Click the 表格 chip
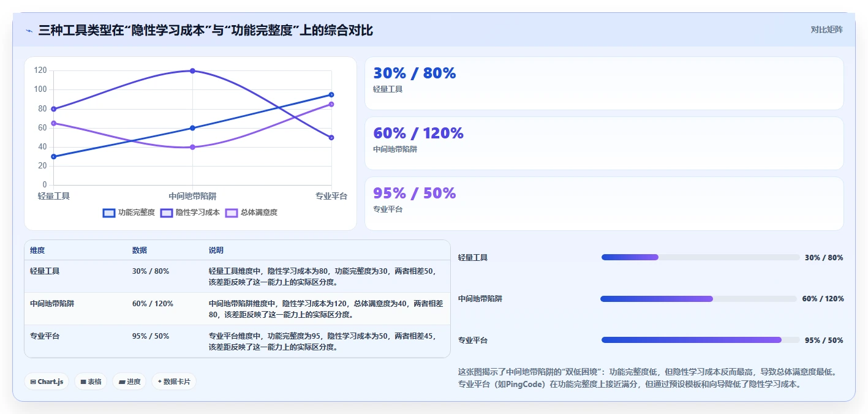 tap(91, 382)
